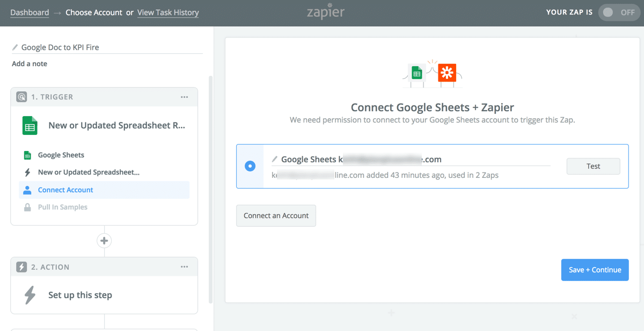644x331 pixels.
Task: Click lock icon beside Pull In Samples
Action: tap(27, 207)
